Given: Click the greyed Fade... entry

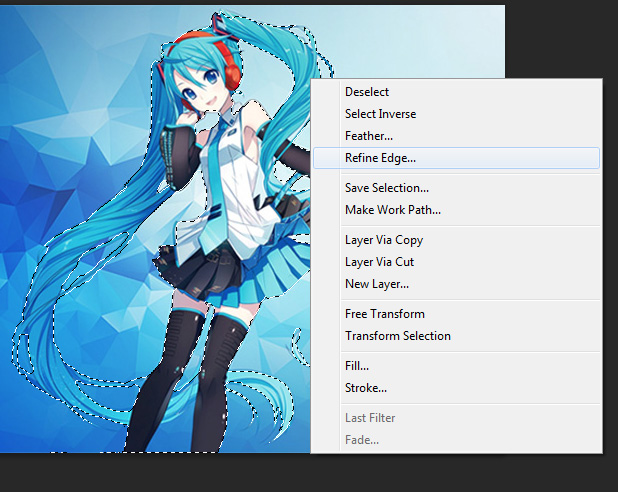Looking at the screenshot, I should [456, 440].
